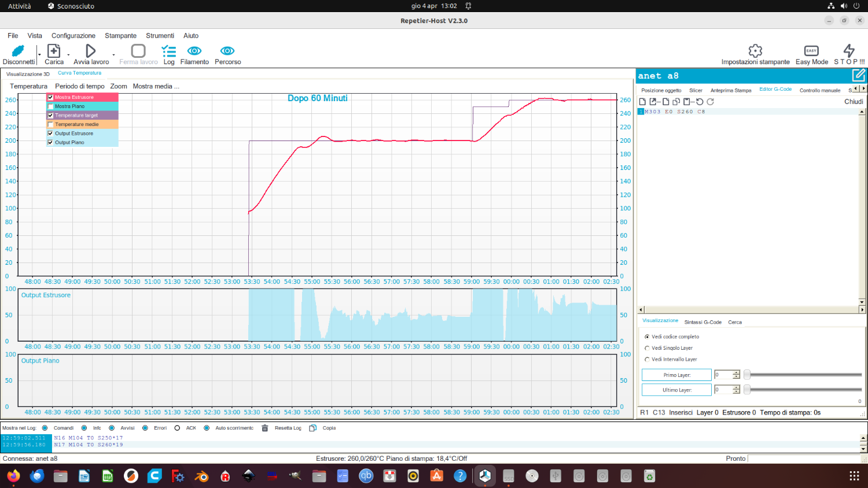Open the Stampante menu
The height and width of the screenshot is (488, 868).
[x=120, y=36]
